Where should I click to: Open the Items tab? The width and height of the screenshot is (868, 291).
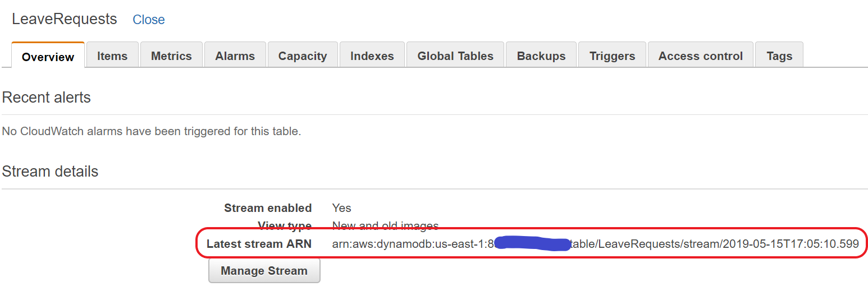(112, 56)
